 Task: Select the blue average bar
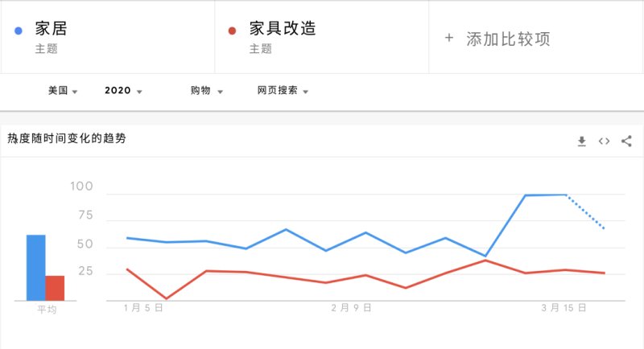[35, 267]
